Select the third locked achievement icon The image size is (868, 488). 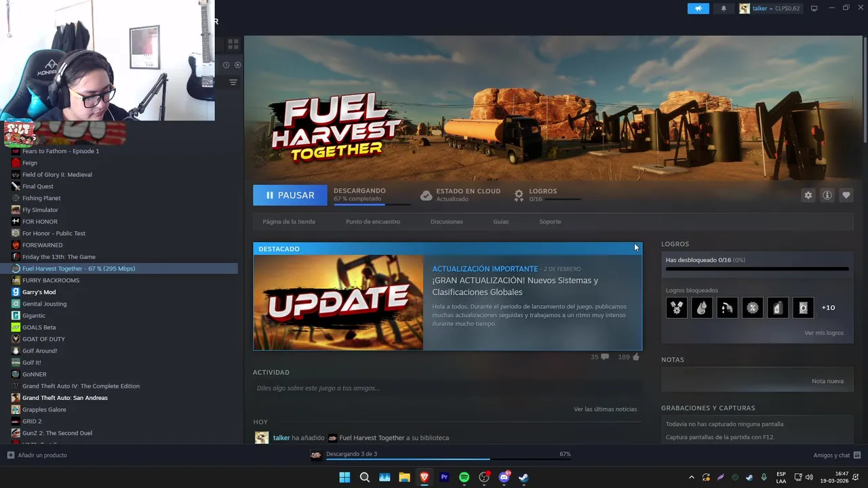(x=727, y=308)
